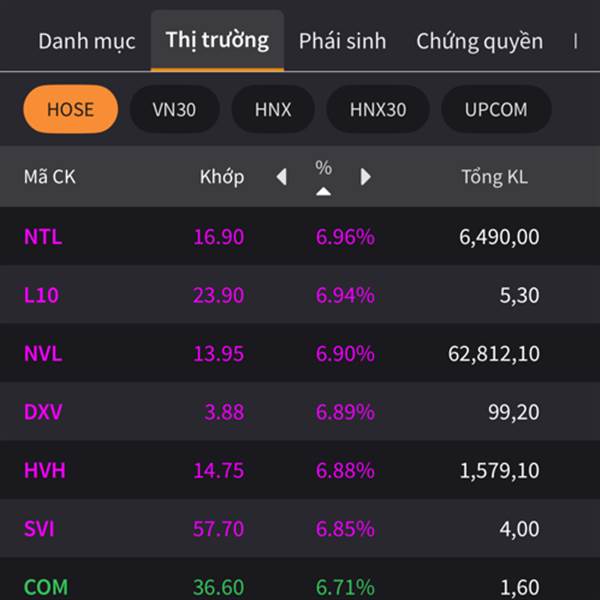
Task: Select the VN30 index filter
Action: pos(174,109)
